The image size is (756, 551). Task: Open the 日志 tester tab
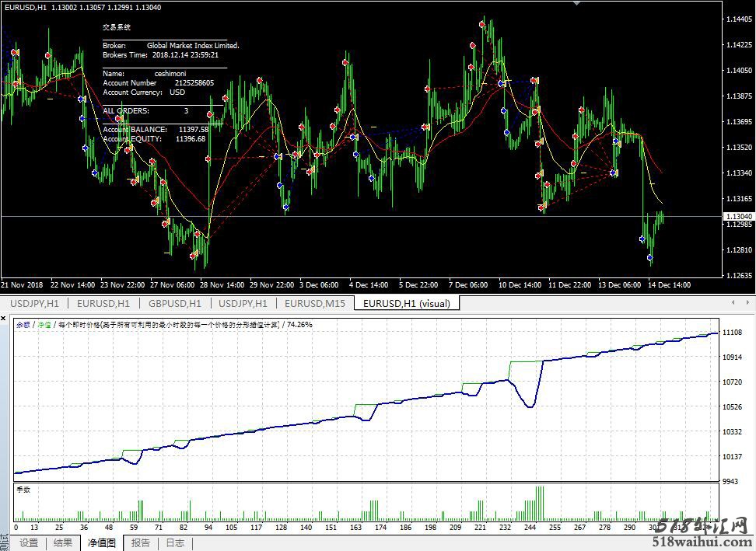[x=175, y=543]
